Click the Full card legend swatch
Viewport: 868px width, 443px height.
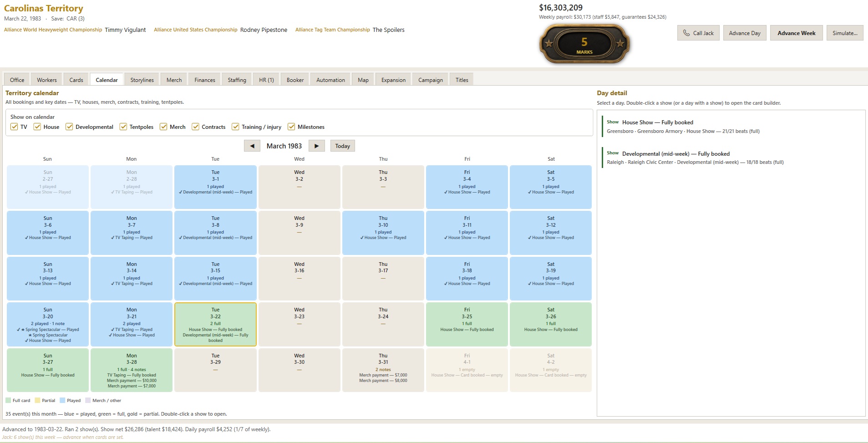point(8,401)
